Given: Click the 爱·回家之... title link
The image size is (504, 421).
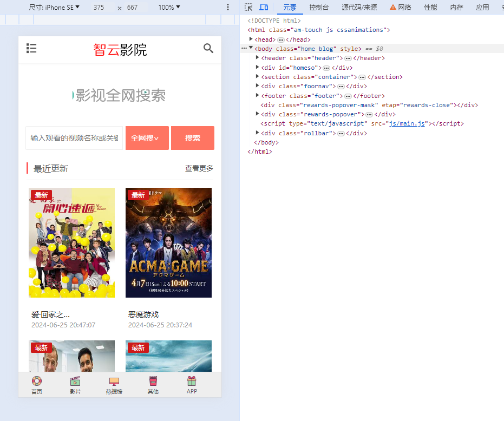Looking at the screenshot, I should point(50,314).
